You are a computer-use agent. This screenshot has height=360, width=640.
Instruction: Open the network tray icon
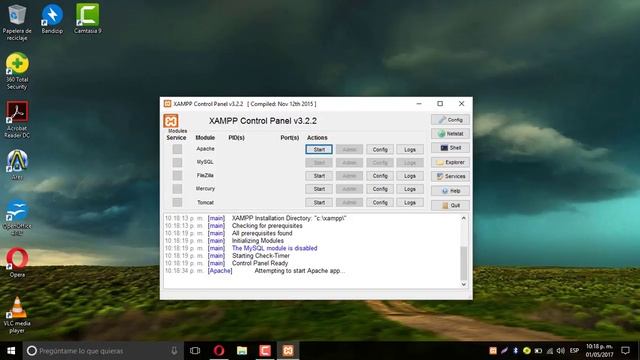click(x=550, y=351)
